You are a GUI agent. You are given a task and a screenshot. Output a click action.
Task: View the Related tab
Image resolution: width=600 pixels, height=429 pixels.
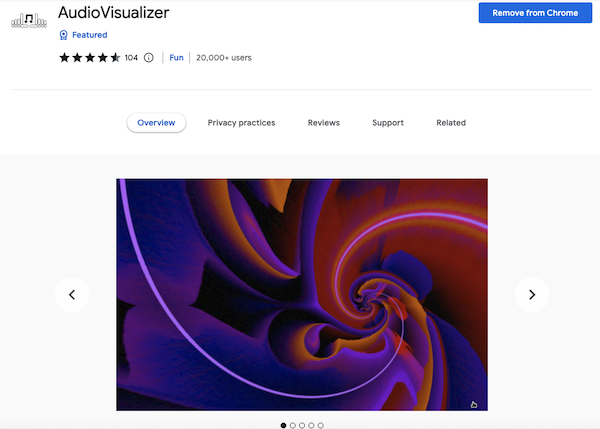[x=451, y=123]
